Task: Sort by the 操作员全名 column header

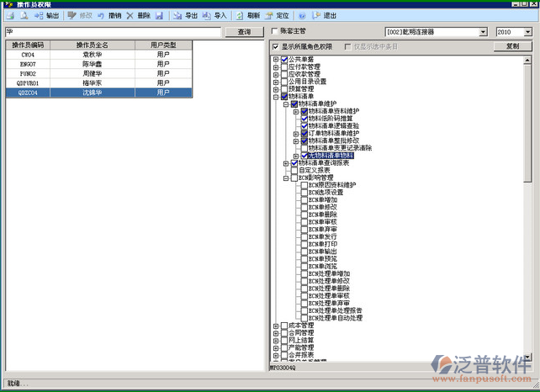Action: [93, 45]
